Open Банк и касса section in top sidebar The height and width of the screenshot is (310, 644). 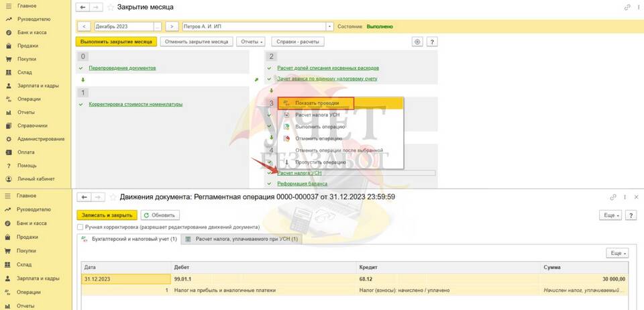tap(28, 32)
